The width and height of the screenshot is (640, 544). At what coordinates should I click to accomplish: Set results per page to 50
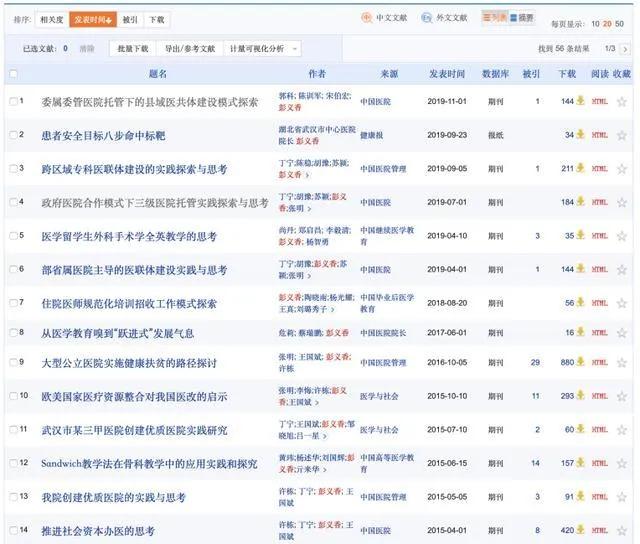pyautogui.click(x=619, y=24)
